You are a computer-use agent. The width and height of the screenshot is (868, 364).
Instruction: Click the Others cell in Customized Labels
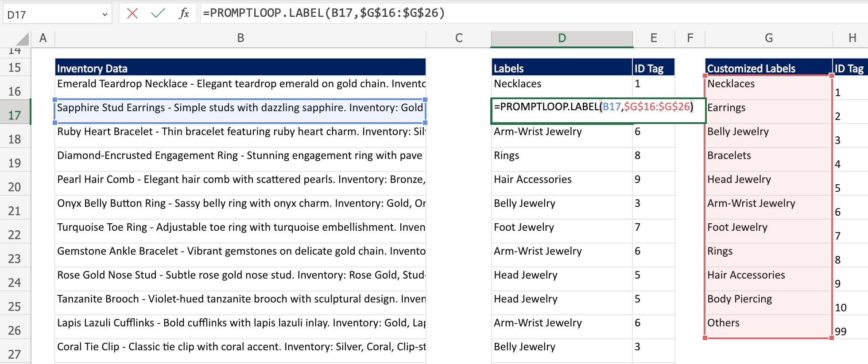(x=768, y=323)
